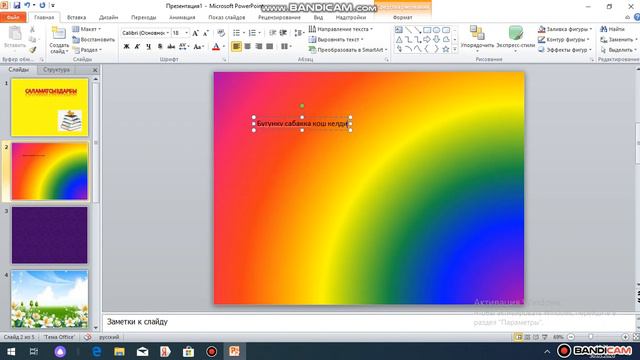Fit slide to window using the status bar icon
The height and width of the screenshot is (360, 640).
(x=636, y=337)
